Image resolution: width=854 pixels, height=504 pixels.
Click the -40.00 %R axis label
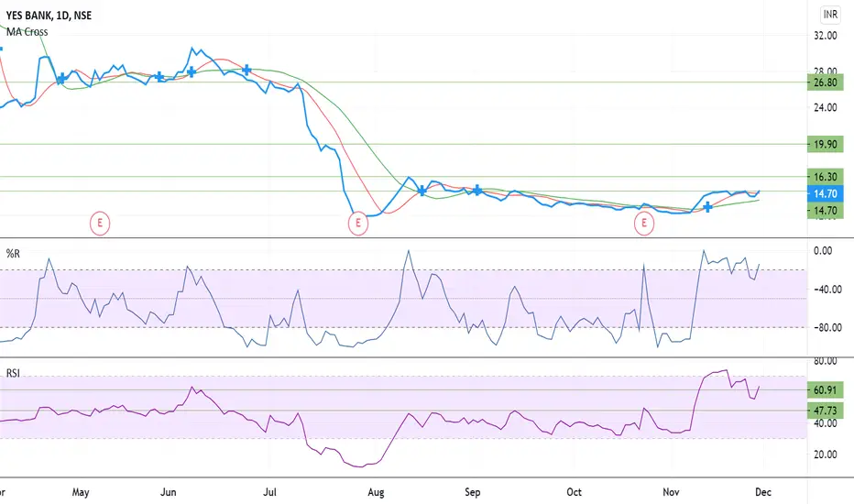(827, 290)
